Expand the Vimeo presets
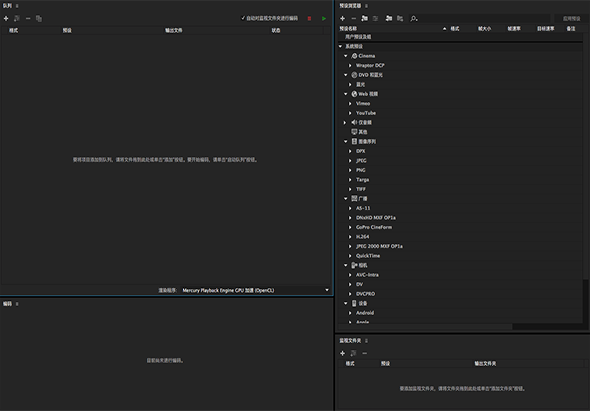This screenshot has width=590, height=411. click(350, 104)
